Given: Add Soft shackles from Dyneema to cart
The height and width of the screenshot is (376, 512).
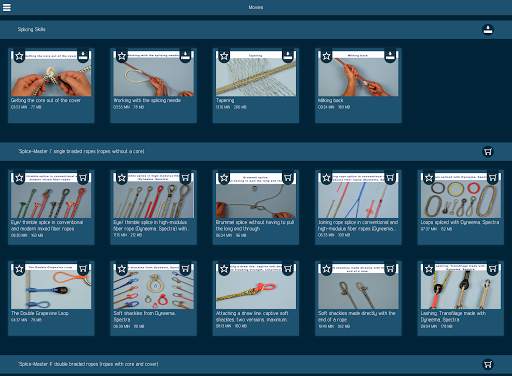Looking at the screenshot, I should coord(186,269).
